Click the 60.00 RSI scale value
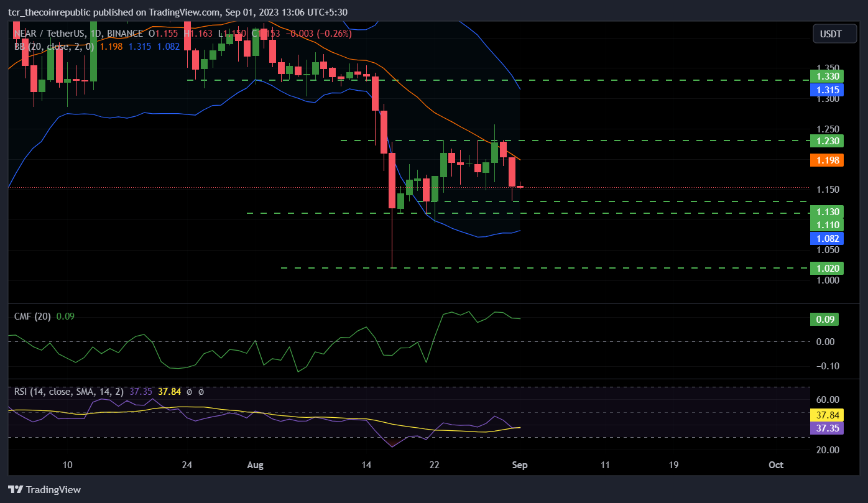 [828, 399]
